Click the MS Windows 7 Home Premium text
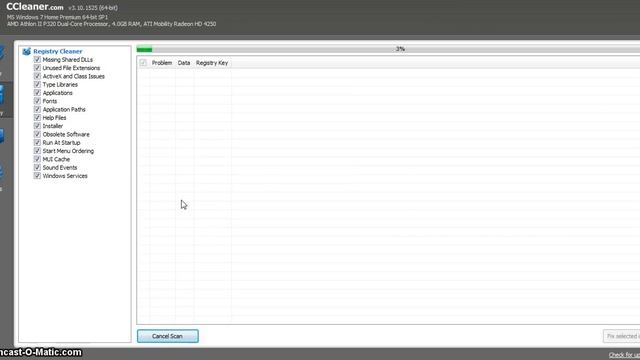The image size is (640, 360). 58,18
